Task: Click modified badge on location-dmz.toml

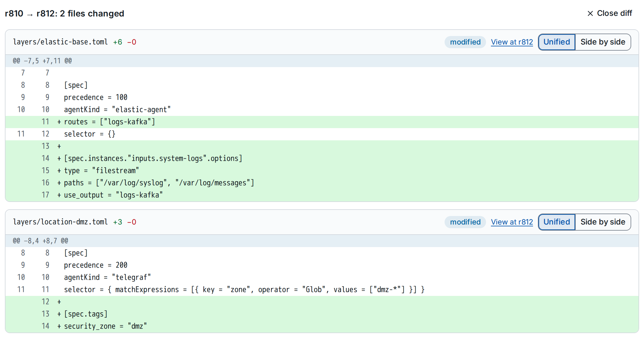Action: point(465,222)
